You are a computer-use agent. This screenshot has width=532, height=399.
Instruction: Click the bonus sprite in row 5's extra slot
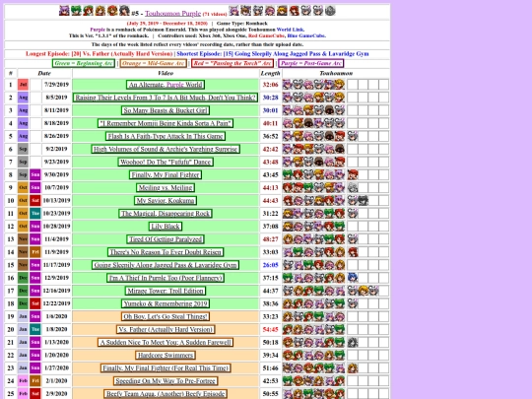(x=353, y=136)
